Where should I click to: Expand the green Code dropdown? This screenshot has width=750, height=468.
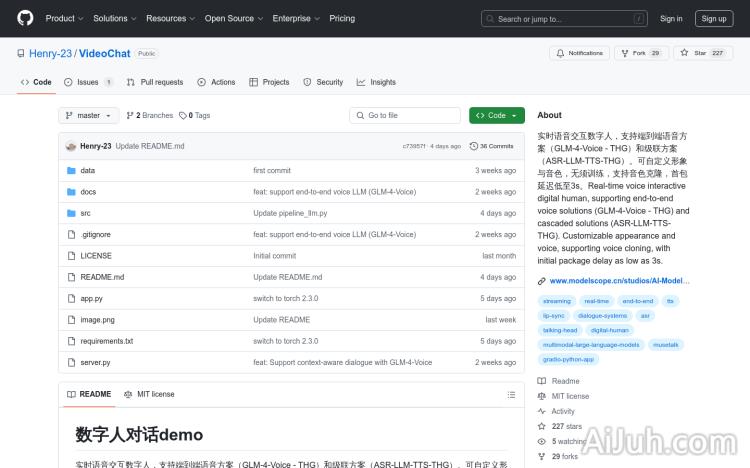click(x=497, y=116)
